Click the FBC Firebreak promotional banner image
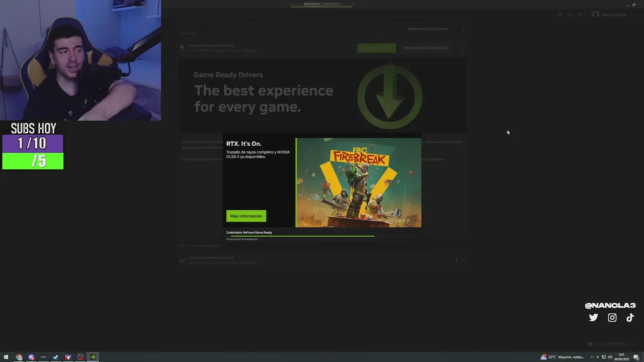 click(359, 183)
